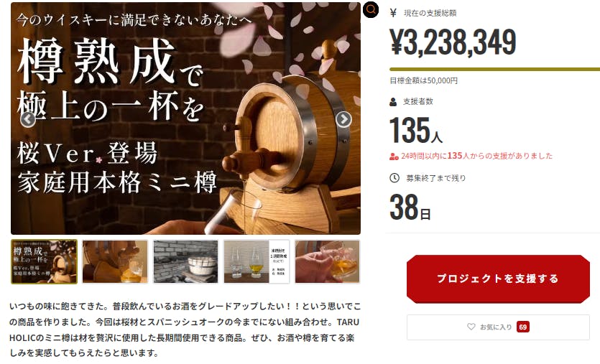The height and width of the screenshot is (364, 600).
Task: Add project to お気に入り favorites
Action: [498, 327]
